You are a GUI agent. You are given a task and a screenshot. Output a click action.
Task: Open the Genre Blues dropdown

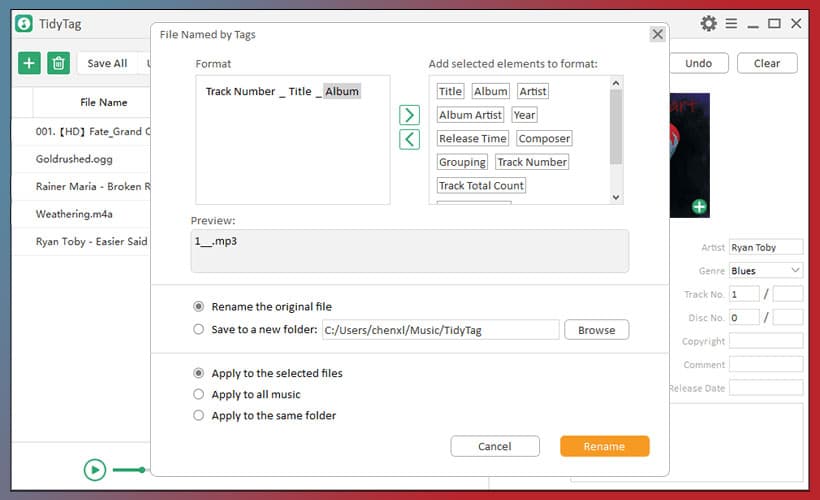click(766, 271)
